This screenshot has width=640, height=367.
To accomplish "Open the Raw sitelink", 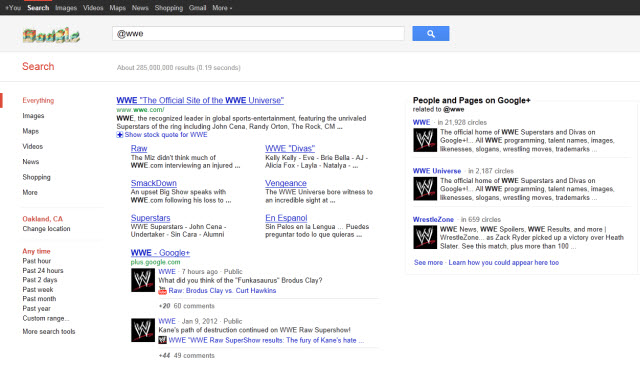I will [139, 149].
